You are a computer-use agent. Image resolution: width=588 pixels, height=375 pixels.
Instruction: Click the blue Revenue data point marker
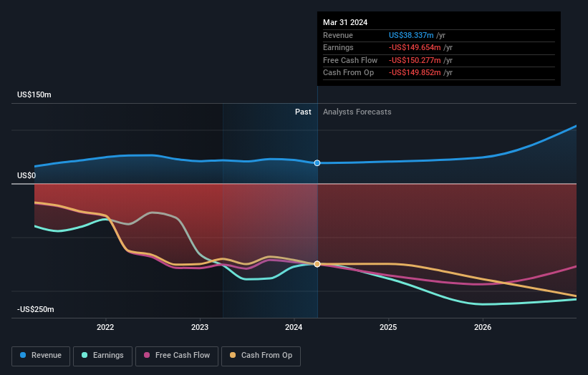pyautogui.click(x=317, y=163)
